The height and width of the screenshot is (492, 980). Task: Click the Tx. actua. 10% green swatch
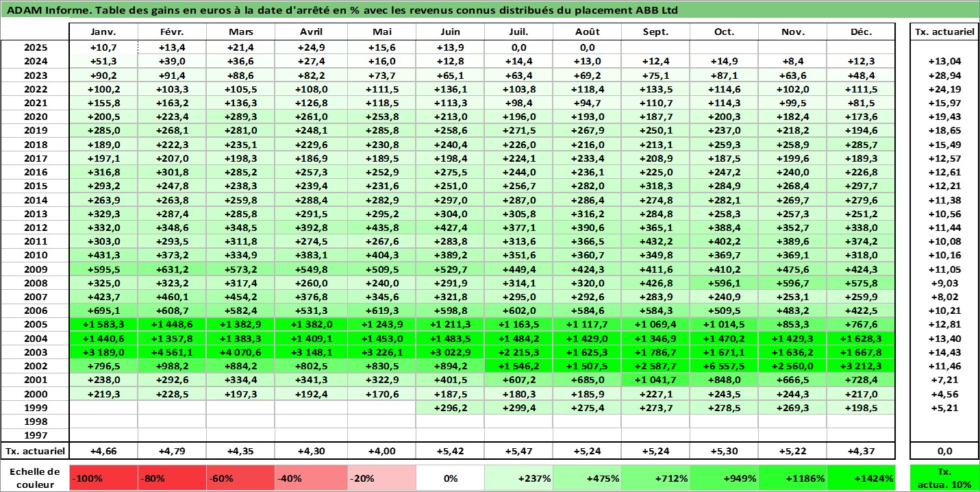click(x=944, y=478)
